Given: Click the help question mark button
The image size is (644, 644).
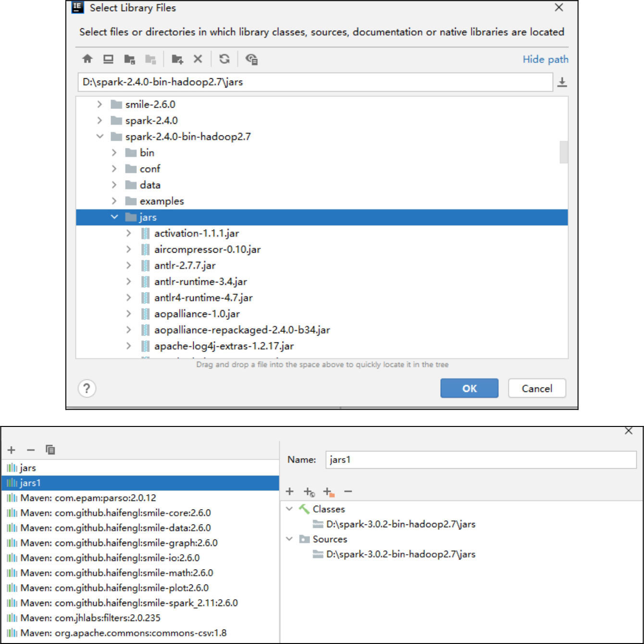Looking at the screenshot, I should 87,388.
